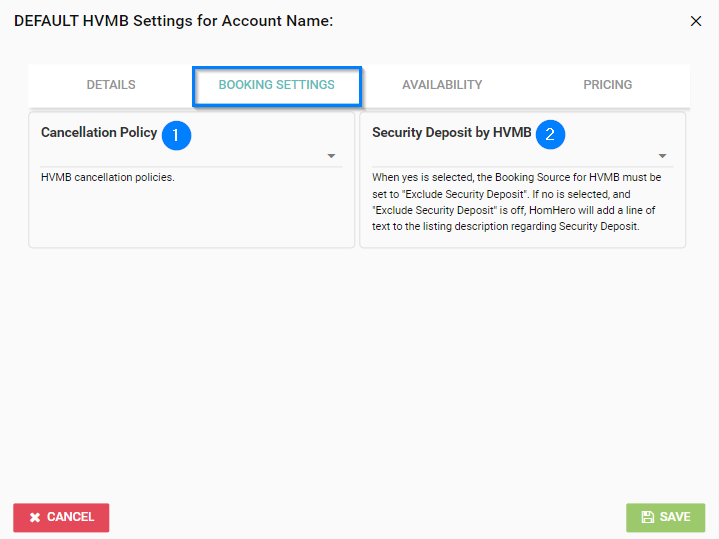Open the Security Deposit dropdown arrow
The image size is (719, 539).
[662, 156]
